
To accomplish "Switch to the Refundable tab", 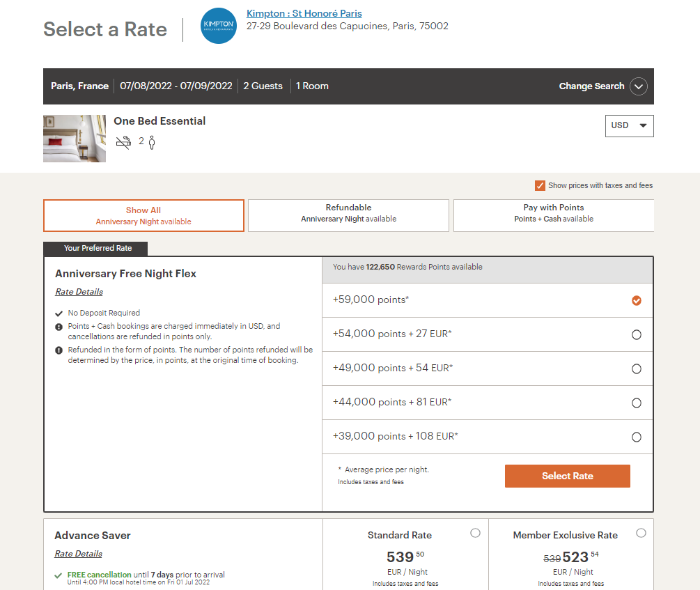I will tap(348, 216).
